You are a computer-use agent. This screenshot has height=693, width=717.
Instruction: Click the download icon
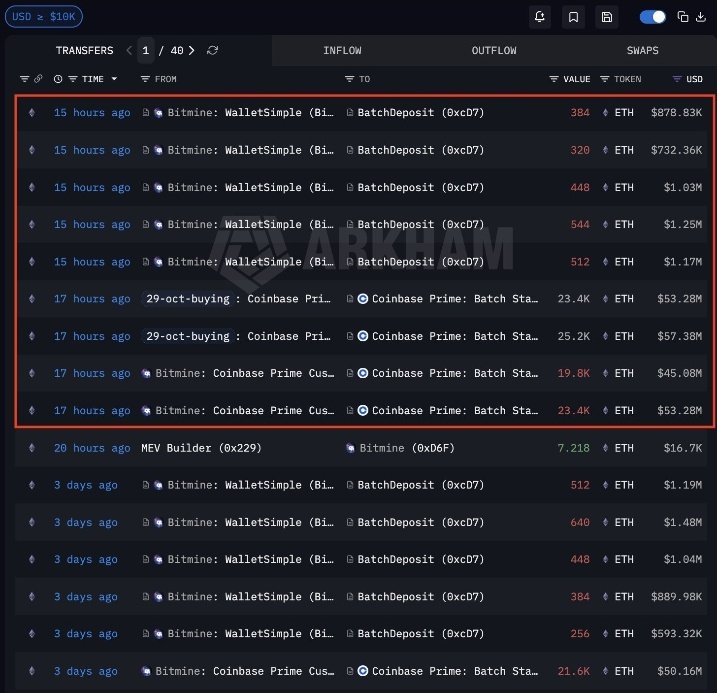(x=701, y=17)
